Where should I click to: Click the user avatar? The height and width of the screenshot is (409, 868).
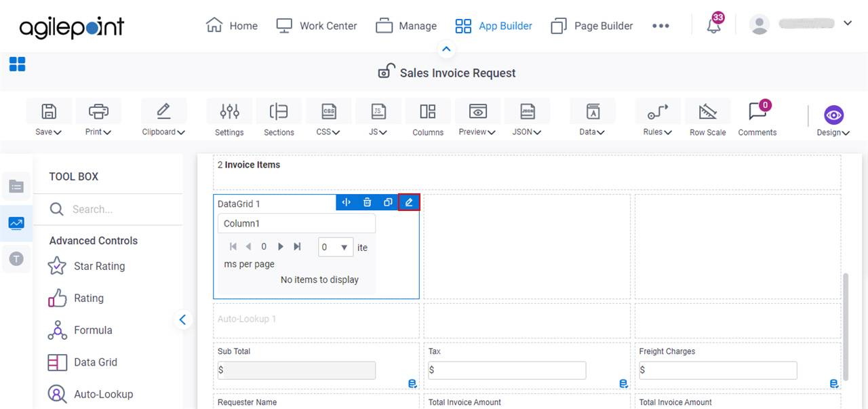point(759,24)
